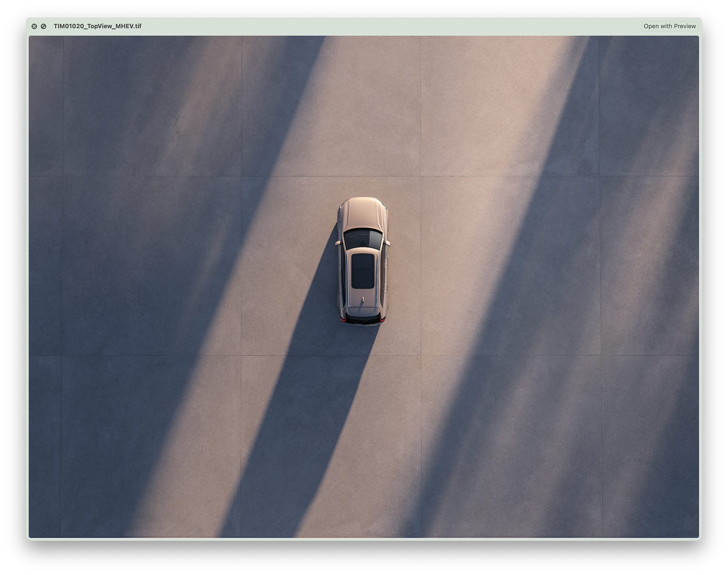Click the car roof between windshield and sunroof
Image resolution: width=728 pixels, height=575 pixels.
(362, 251)
